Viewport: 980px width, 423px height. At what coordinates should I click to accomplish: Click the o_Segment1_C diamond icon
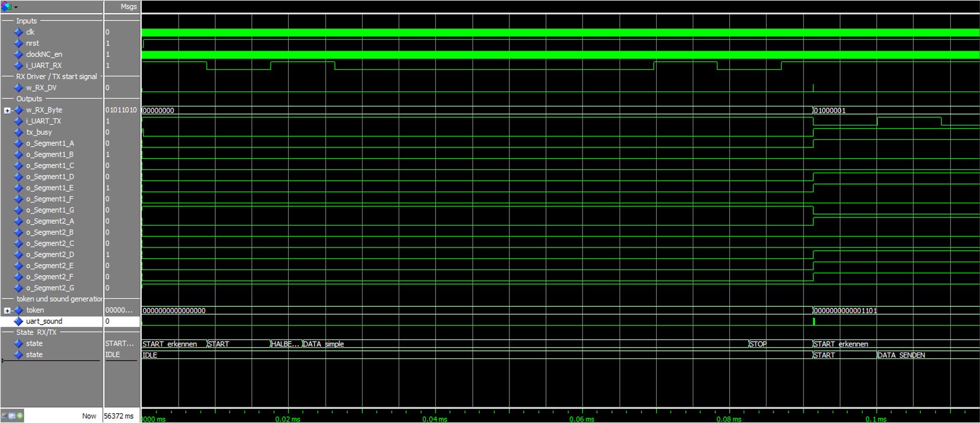pos(19,166)
